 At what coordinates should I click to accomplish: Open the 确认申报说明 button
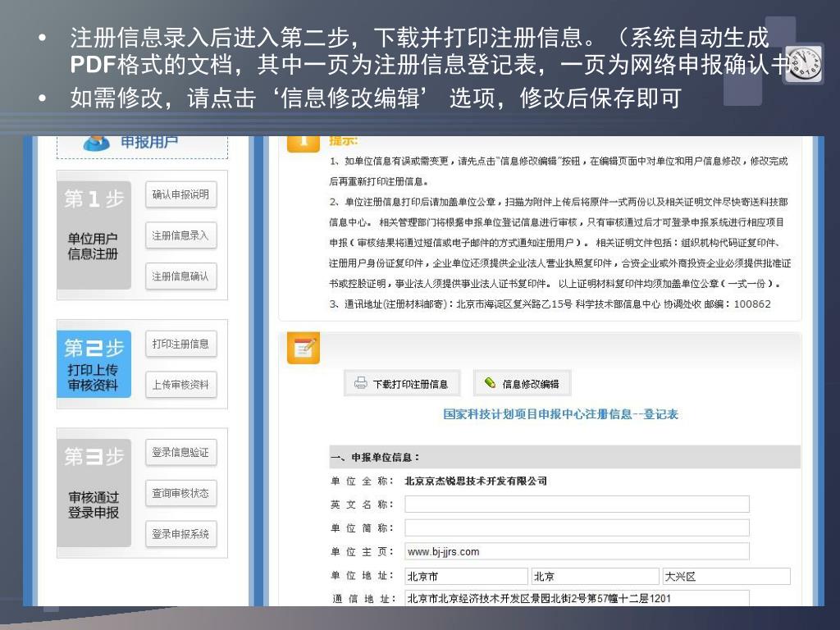pyautogui.click(x=180, y=195)
